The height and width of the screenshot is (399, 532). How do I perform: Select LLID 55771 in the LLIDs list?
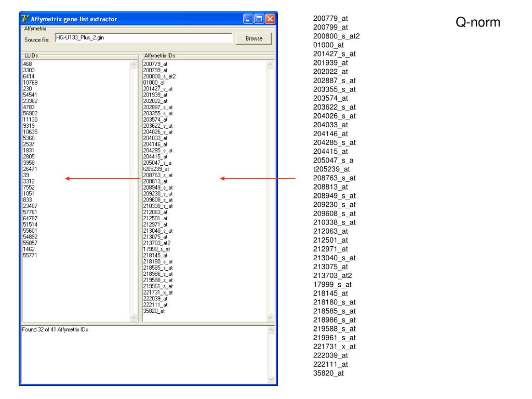[30, 255]
